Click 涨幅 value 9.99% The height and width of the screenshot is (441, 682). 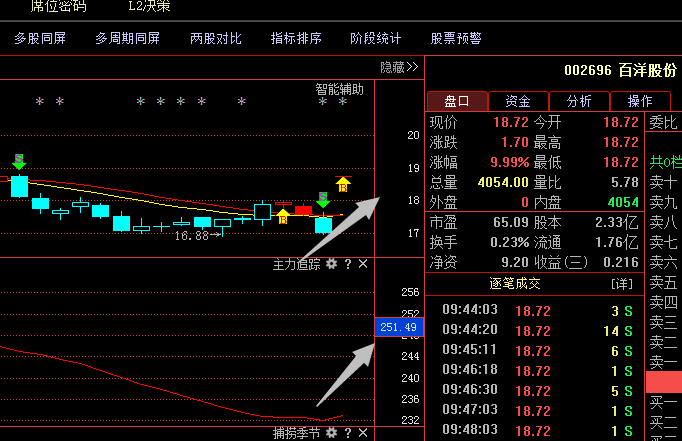point(509,162)
